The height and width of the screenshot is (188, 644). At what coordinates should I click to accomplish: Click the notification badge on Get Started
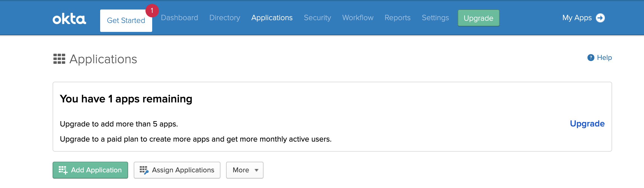[x=152, y=11]
